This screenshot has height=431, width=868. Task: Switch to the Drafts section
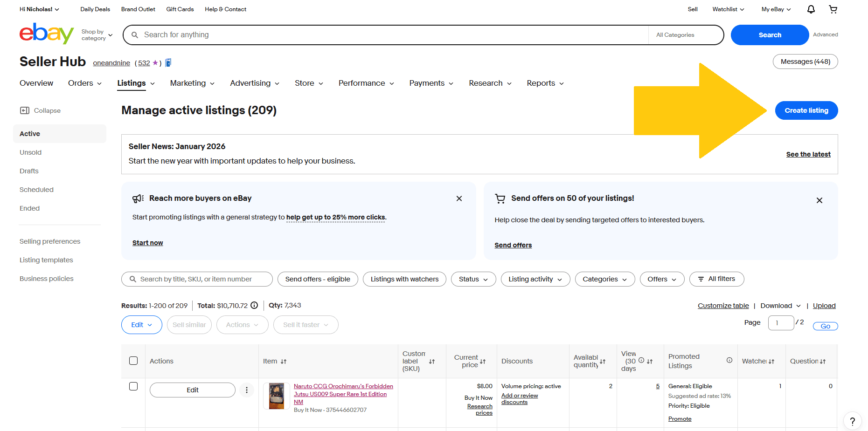click(x=29, y=171)
